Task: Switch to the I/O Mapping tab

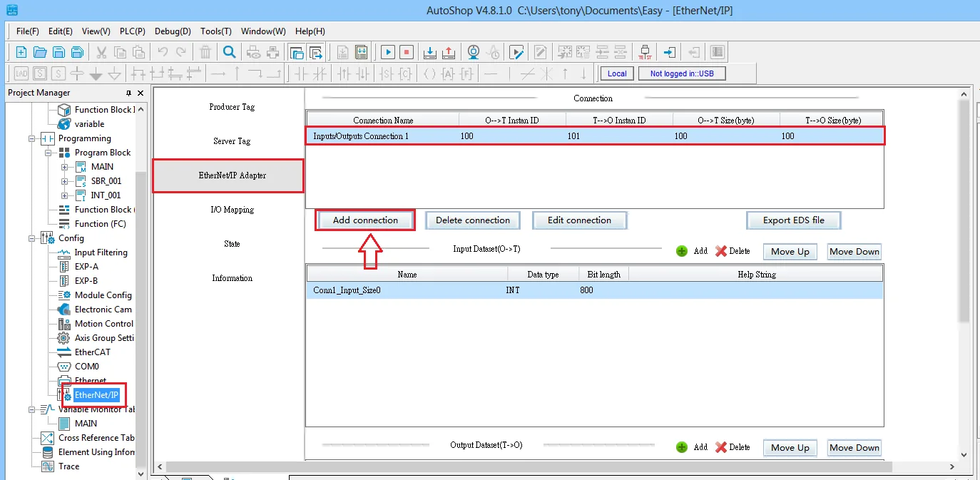Action: pos(232,210)
